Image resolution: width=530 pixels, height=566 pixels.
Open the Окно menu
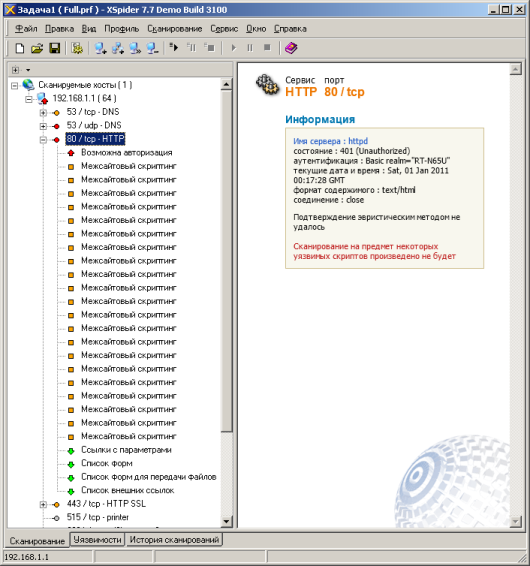pos(256,29)
